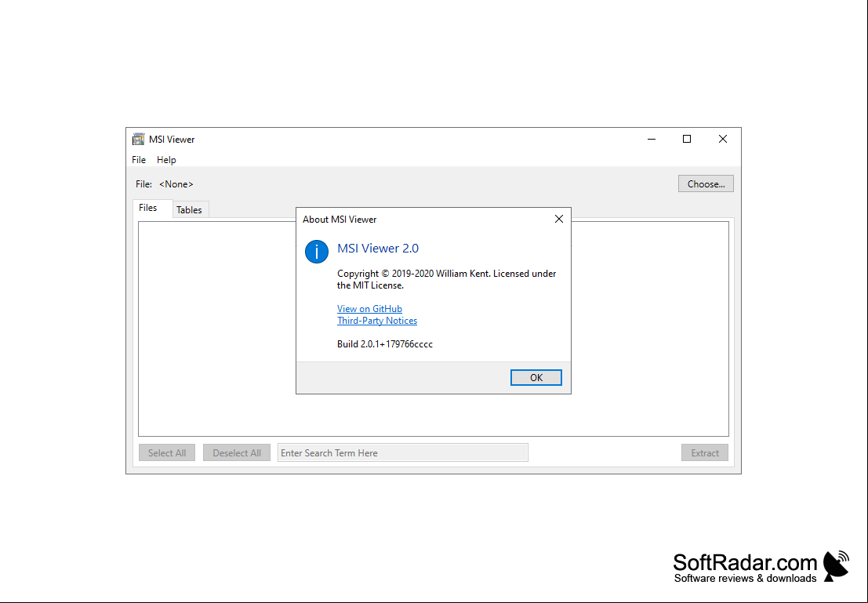Click the Deselect All button
Viewport: 868px width, 603px height.
237,453
